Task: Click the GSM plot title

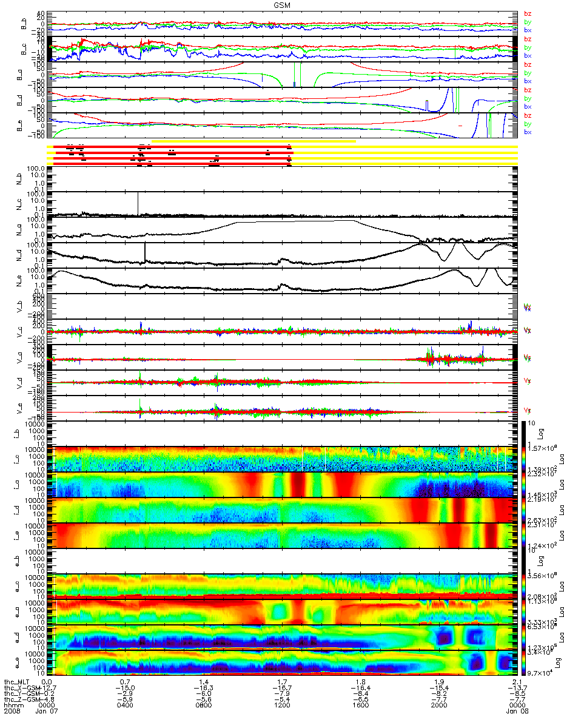Action: pyautogui.click(x=282, y=4)
